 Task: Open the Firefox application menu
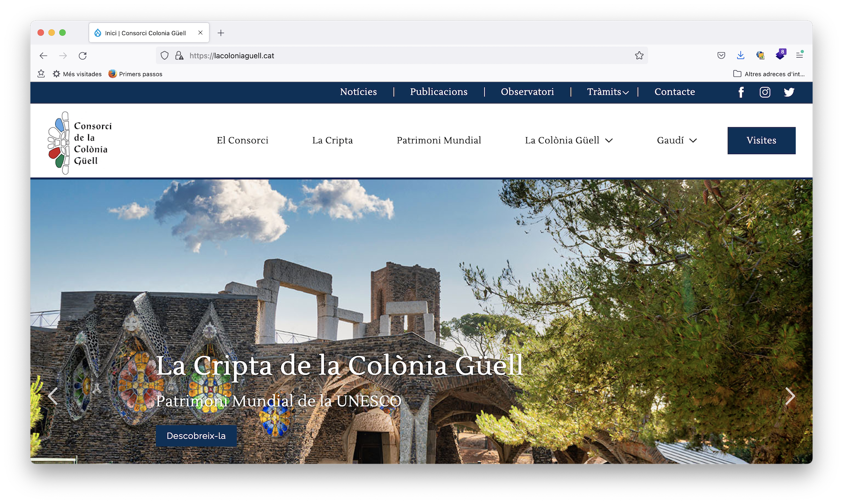(799, 56)
